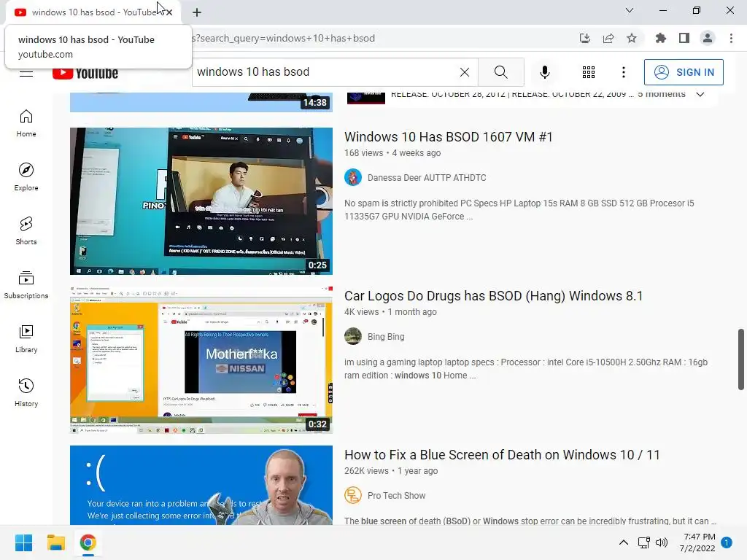
Task: Play the blue screen frowny-face thumbnail
Action: pyautogui.click(x=201, y=485)
